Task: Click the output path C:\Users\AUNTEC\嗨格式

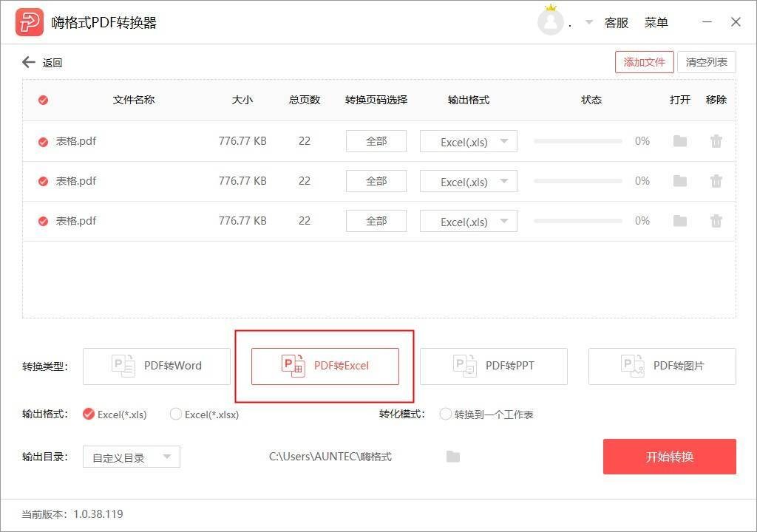Action: click(x=330, y=456)
